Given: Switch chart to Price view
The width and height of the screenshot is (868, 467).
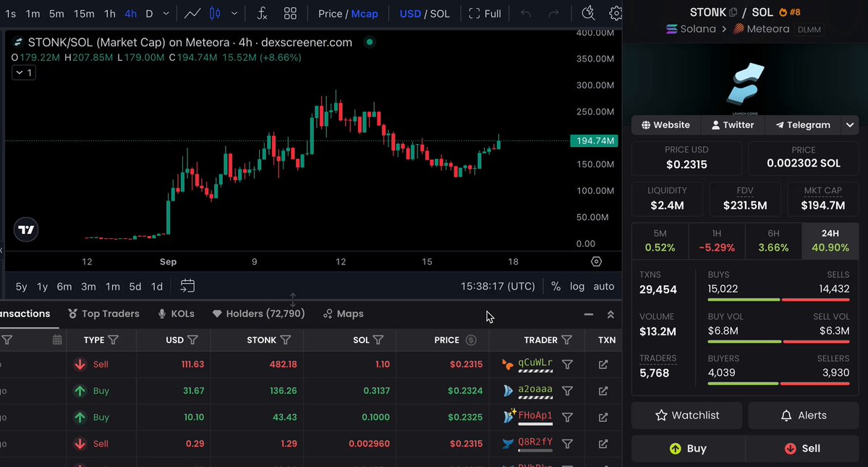Looking at the screenshot, I should 330,13.
